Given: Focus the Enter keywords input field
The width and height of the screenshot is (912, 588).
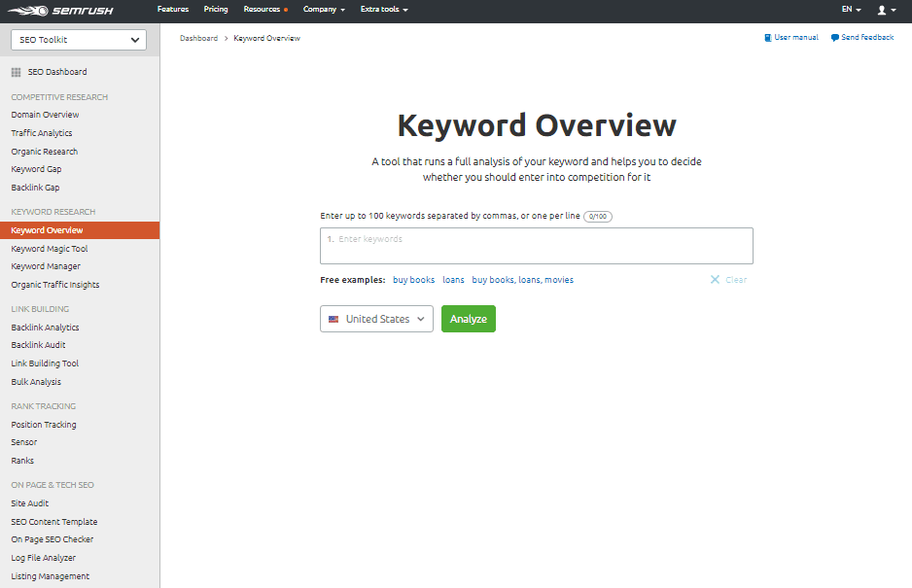Looking at the screenshot, I should pos(537,246).
